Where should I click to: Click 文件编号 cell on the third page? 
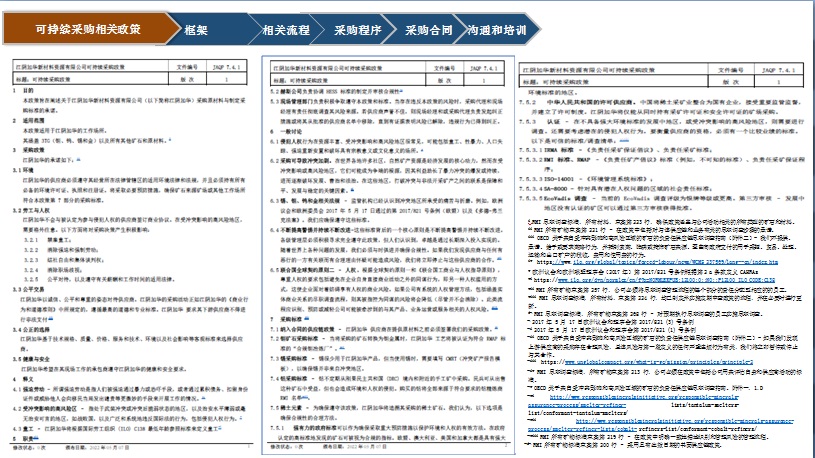point(731,70)
